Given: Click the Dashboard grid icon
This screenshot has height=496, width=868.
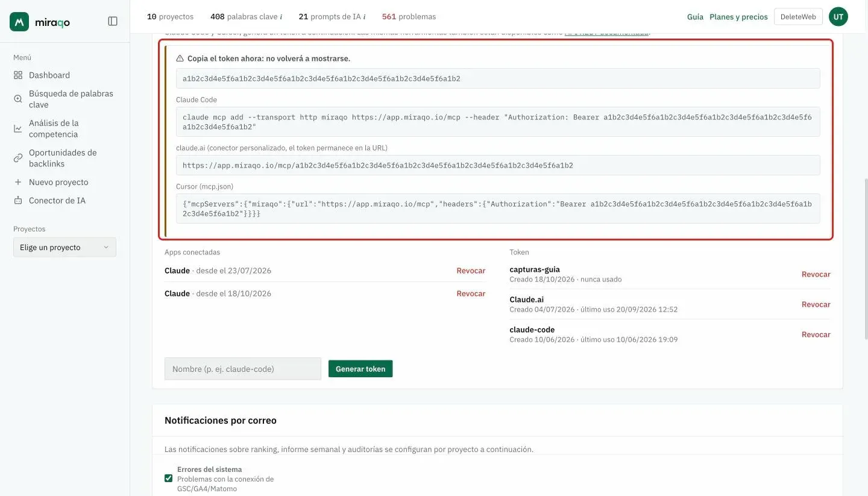Looking at the screenshot, I should click(18, 75).
